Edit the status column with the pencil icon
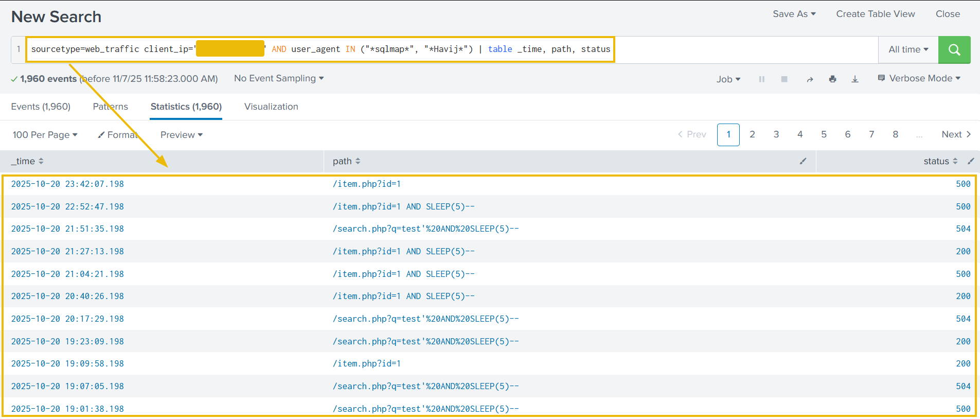Viewport: 980px width, 419px height. [970, 161]
